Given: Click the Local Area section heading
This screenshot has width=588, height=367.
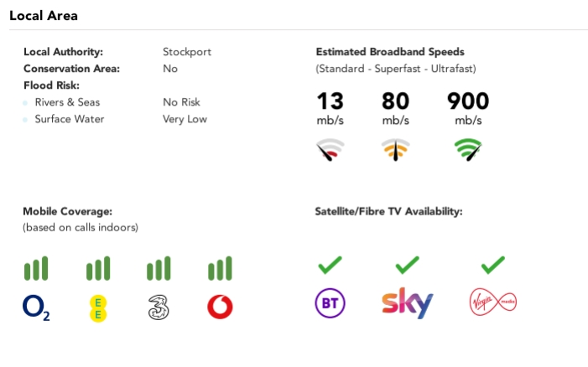Looking at the screenshot, I should [43, 16].
